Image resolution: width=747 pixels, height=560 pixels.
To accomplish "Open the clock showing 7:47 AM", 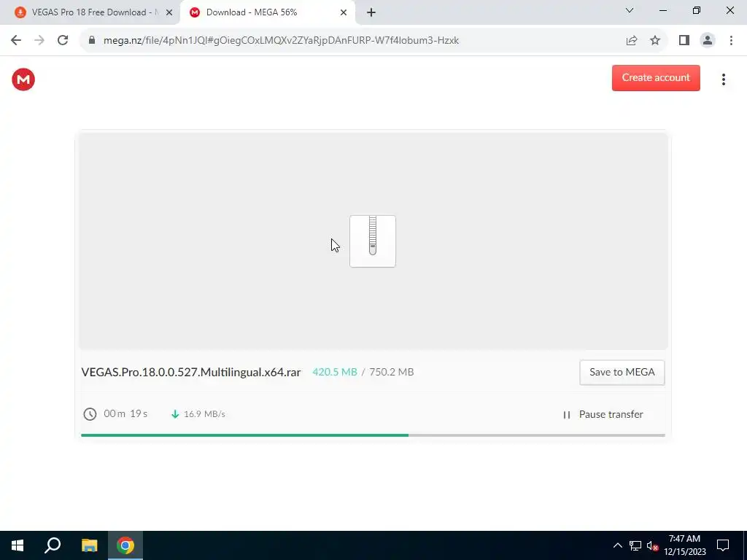I will tap(684, 545).
